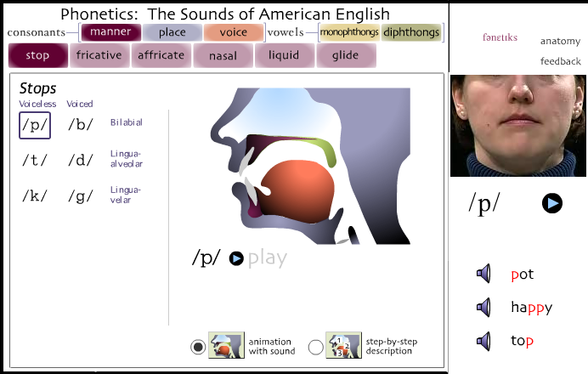Viewport: 588px width, 374px height.
Task: Hear the word 'top' speaker icon
Action: 483,341
